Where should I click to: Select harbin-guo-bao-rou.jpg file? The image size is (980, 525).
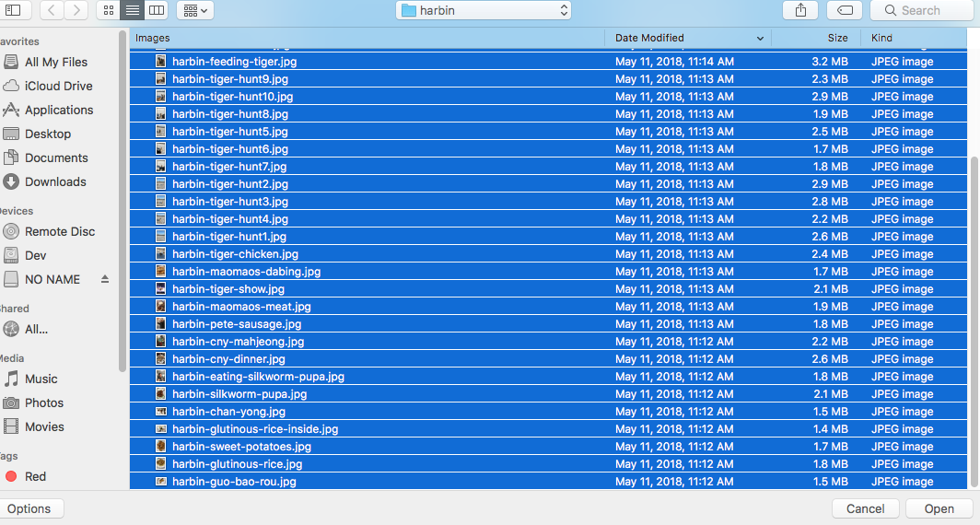[548, 481]
